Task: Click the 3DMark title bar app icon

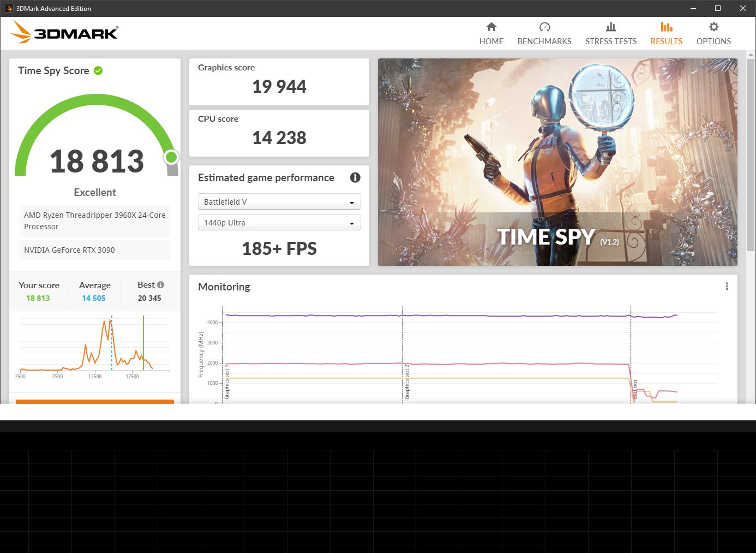Action: 9,8
